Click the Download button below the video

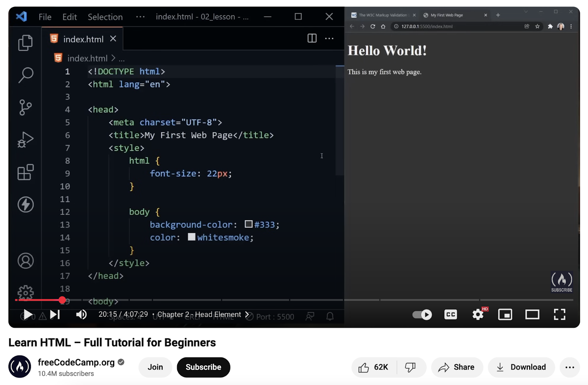521,367
